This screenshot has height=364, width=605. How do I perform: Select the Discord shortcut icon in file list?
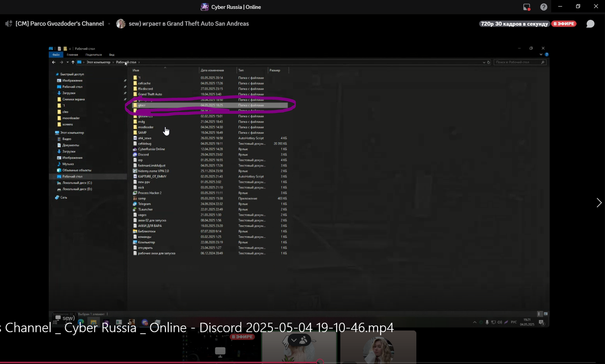click(135, 155)
